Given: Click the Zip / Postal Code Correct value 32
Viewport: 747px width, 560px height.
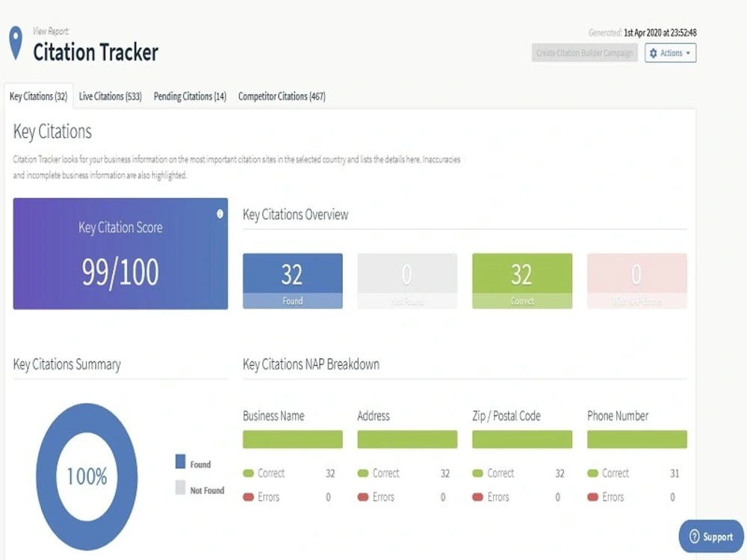Looking at the screenshot, I should [x=560, y=473].
